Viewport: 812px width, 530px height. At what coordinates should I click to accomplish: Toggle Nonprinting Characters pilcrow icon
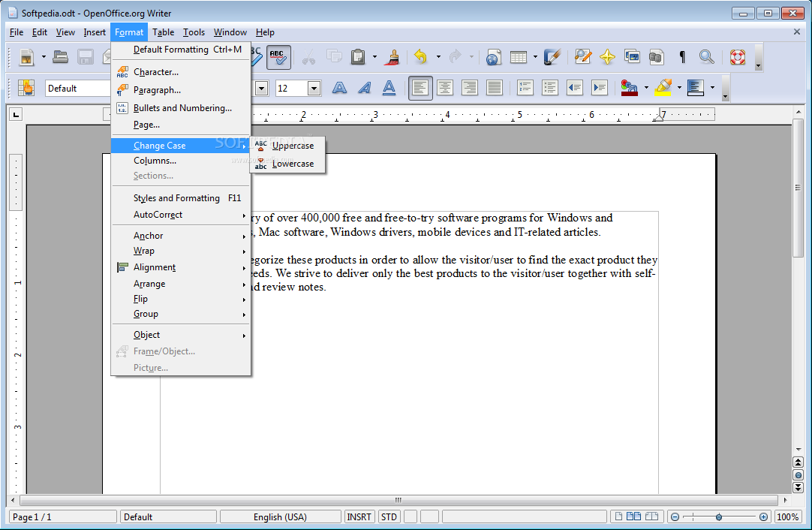682,57
